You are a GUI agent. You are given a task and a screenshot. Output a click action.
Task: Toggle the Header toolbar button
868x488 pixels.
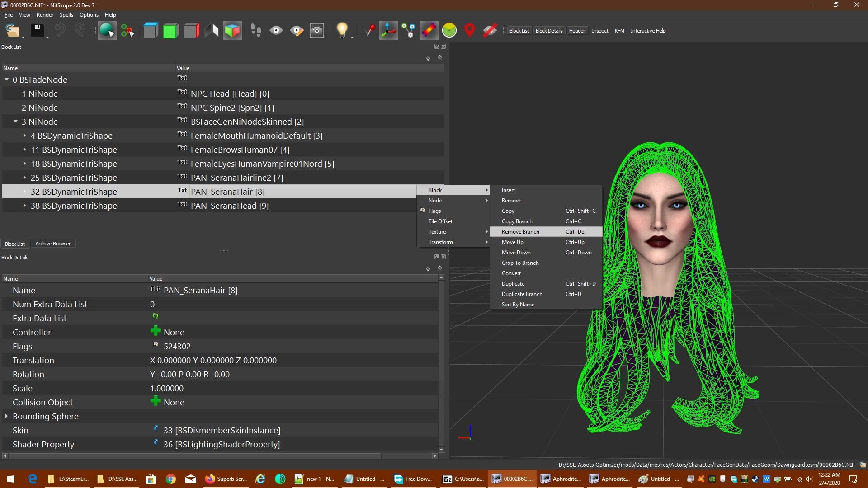click(x=577, y=31)
